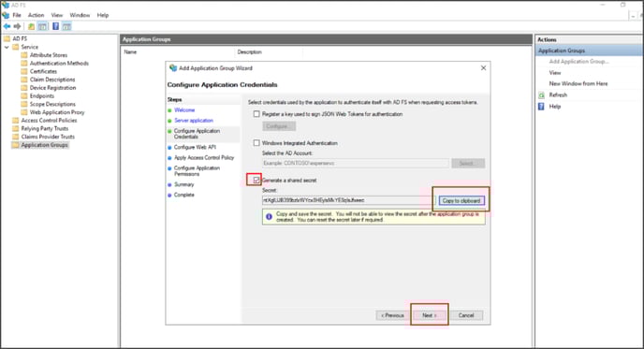Select Claim Descriptions in the tree

click(52, 80)
